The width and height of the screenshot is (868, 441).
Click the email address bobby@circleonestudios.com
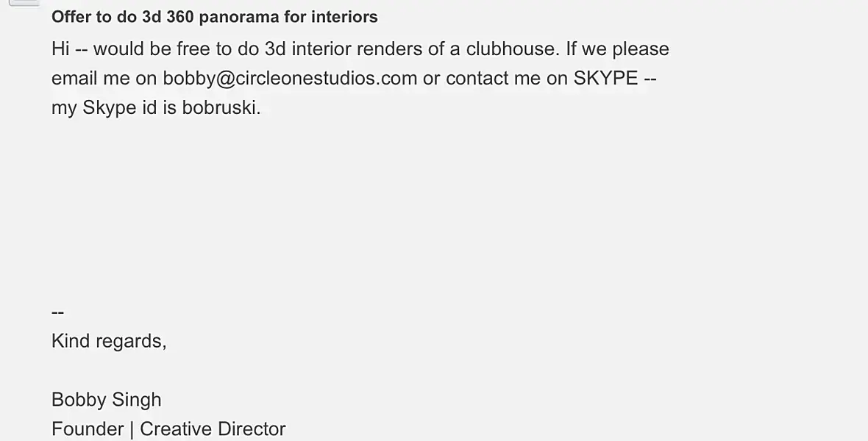290,79
